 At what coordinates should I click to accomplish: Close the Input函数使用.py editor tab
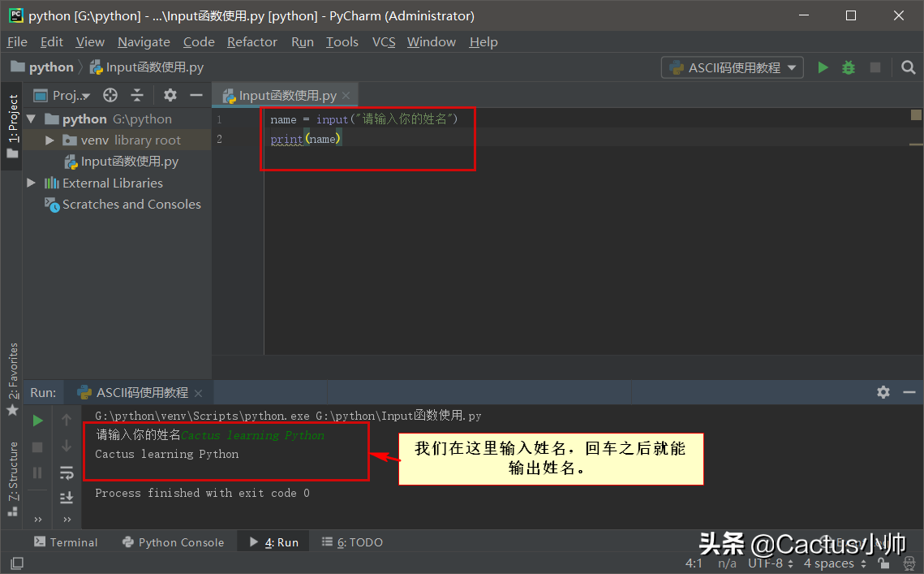pos(346,96)
